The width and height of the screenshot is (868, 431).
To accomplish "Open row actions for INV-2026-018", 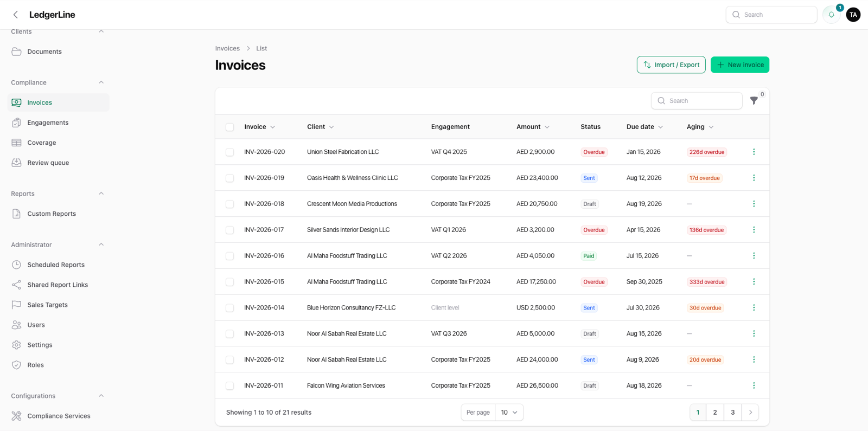I will pos(754,204).
